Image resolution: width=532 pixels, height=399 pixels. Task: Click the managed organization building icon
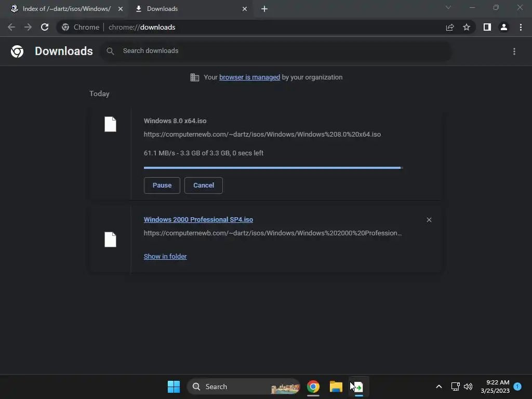[x=195, y=77]
